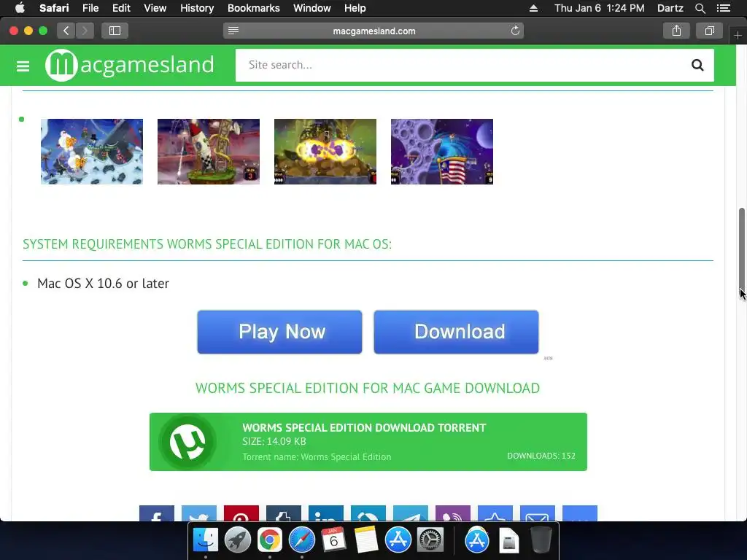
Task: Open the explosion screenshot thumbnail
Action: 325,152
